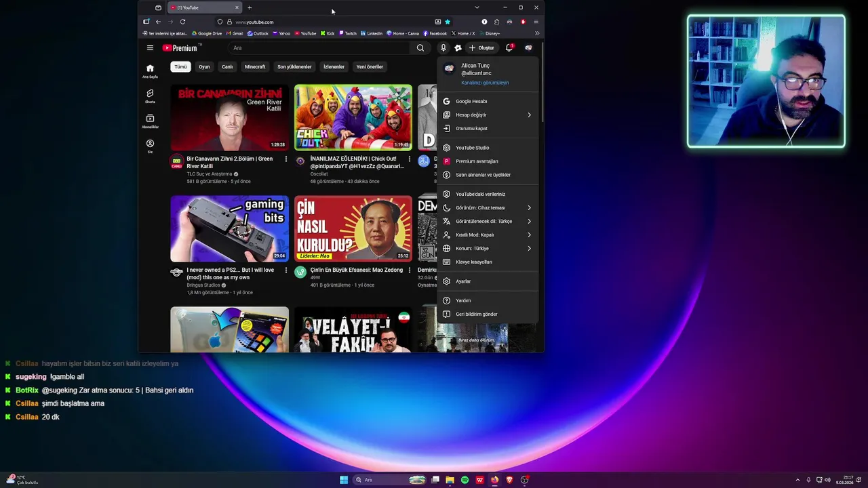Screen dimensions: 868x488
Task: Open Firefox application hamburger menu
Action: pyautogui.click(x=535, y=22)
